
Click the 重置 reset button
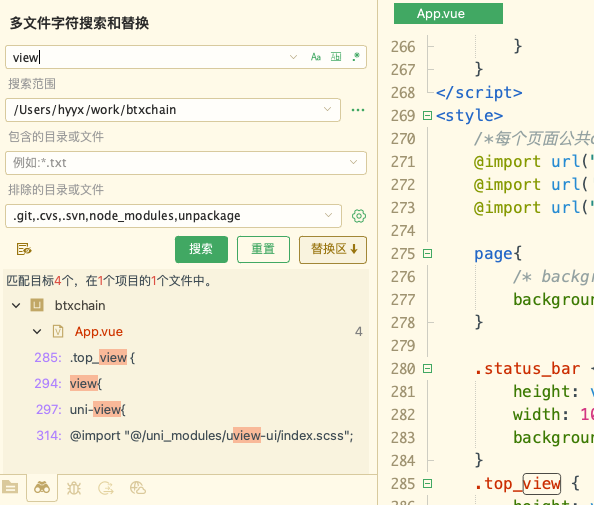pyautogui.click(x=263, y=249)
